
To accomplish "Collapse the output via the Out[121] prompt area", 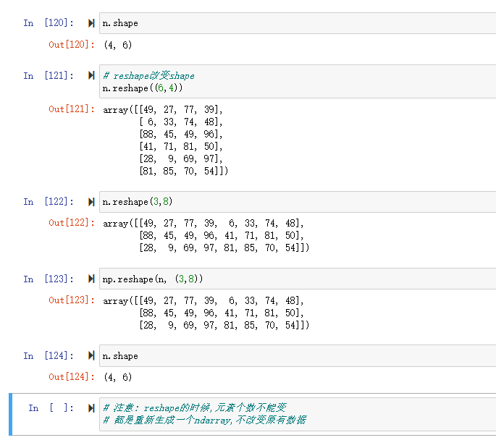I will point(71,109).
